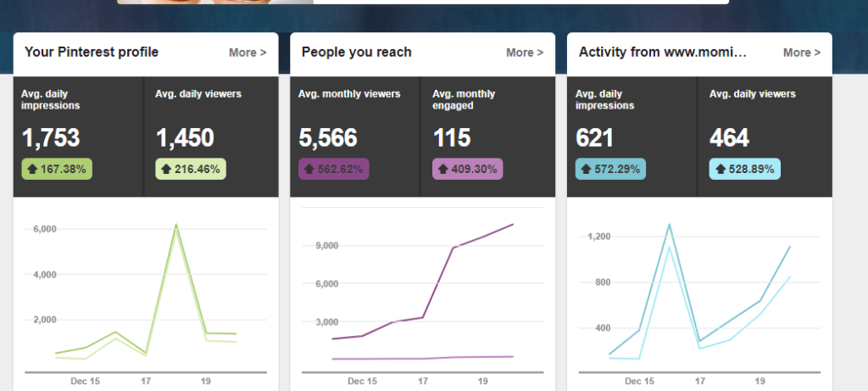Select the 115 avg. monthly engaged value
Viewport: 868px width, 391px height.
click(452, 138)
